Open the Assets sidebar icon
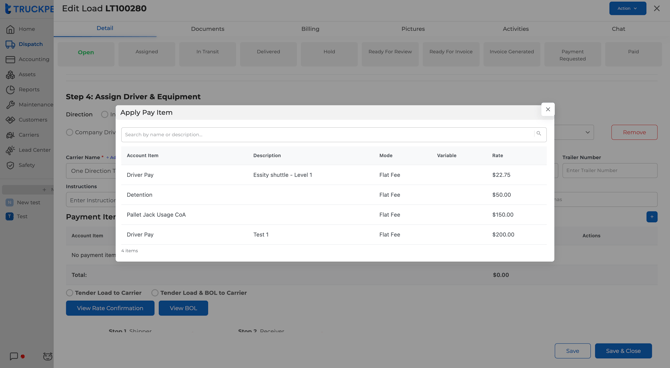This screenshot has height=368, width=670. [10, 74]
